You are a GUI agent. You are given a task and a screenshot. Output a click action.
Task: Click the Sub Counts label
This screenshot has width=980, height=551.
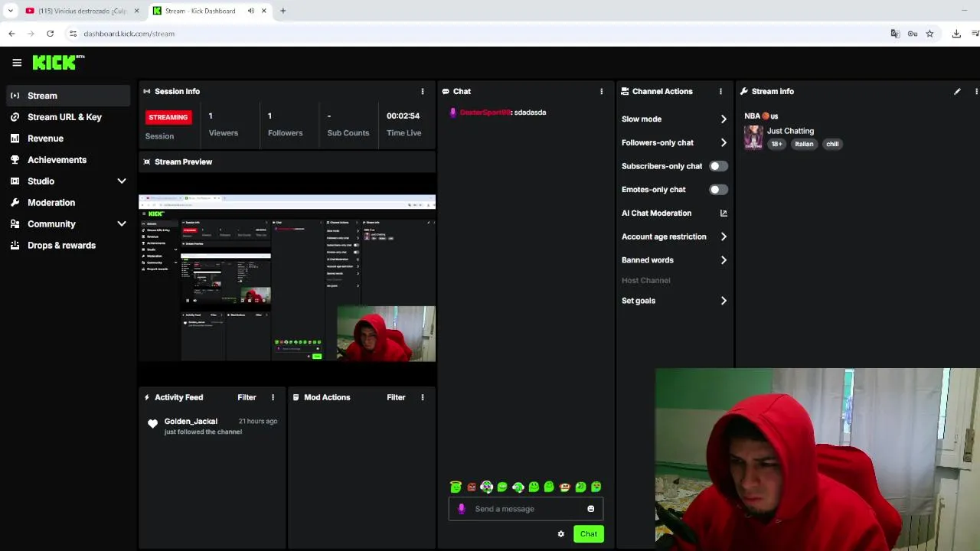coord(348,133)
